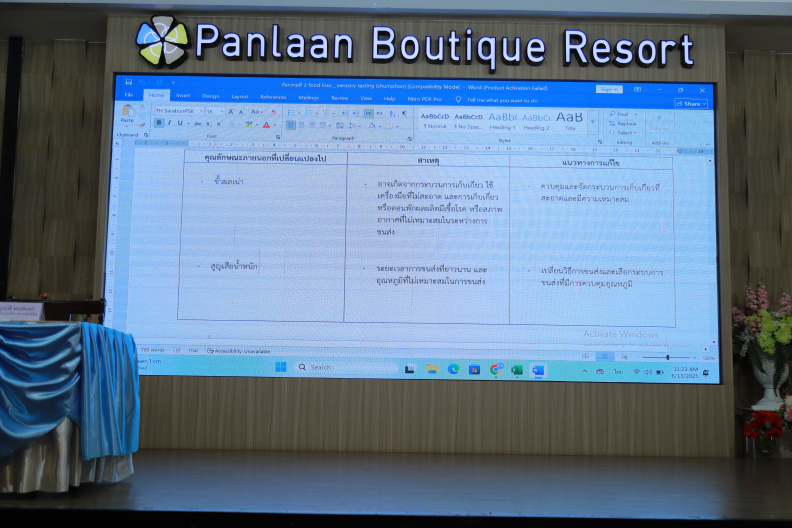The height and width of the screenshot is (528, 792).
Task: Click the Replace button
Action: (623, 123)
